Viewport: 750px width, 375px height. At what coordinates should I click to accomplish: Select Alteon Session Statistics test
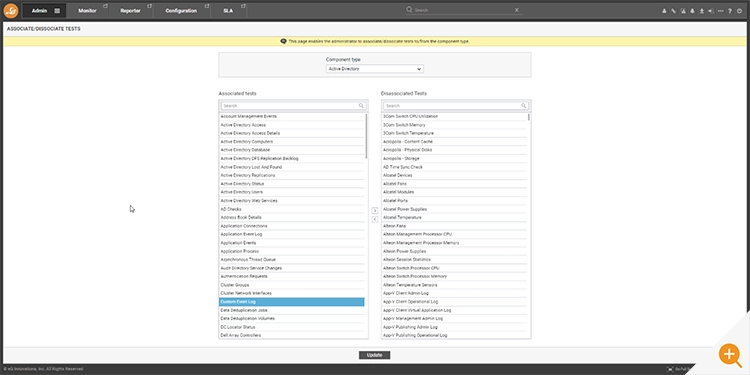pos(454,260)
